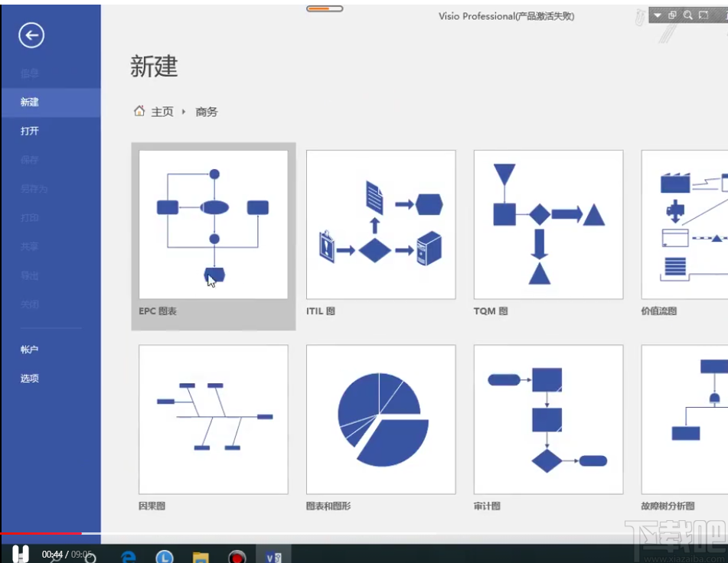728x563 pixels.
Task: Open 选项 from the sidebar
Action: click(x=28, y=378)
